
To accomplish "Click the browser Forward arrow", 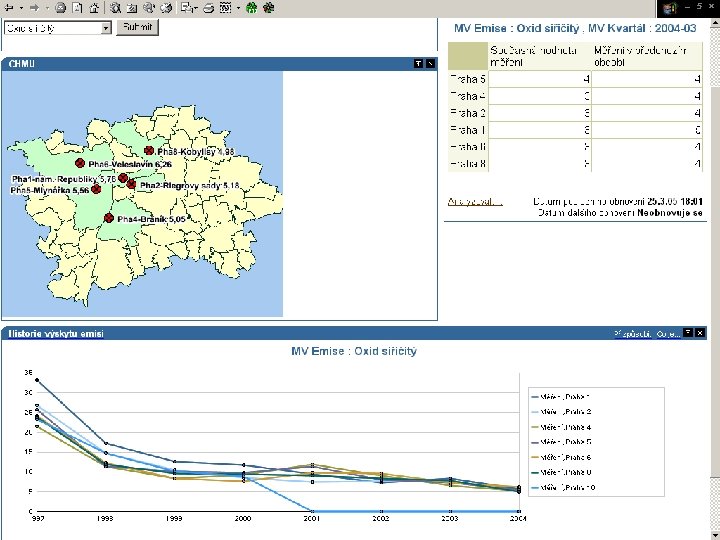I will [33, 7].
